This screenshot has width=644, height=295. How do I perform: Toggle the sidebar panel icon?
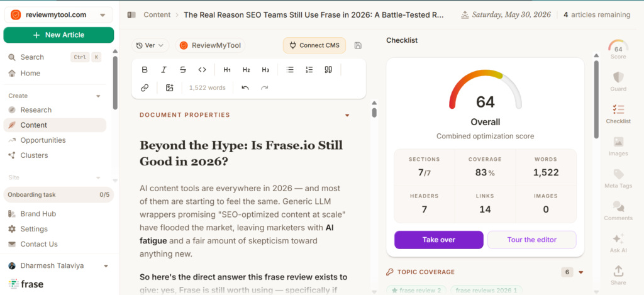pyautogui.click(x=131, y=15)
